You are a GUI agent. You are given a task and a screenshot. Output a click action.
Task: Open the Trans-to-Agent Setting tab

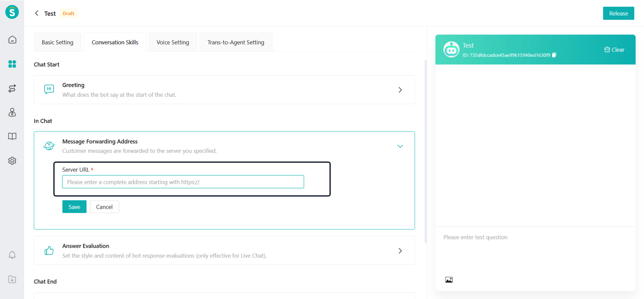[236, 42]
